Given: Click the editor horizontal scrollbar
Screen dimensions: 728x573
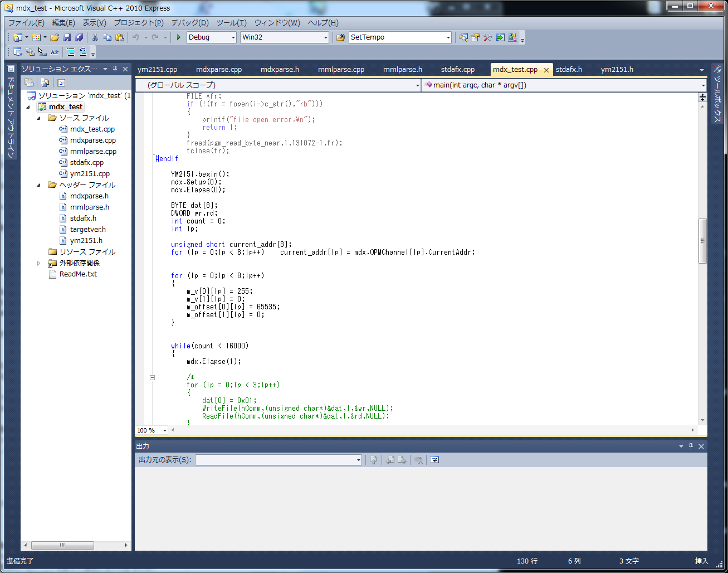Looking at the screenshot, I should coord(432,430).
